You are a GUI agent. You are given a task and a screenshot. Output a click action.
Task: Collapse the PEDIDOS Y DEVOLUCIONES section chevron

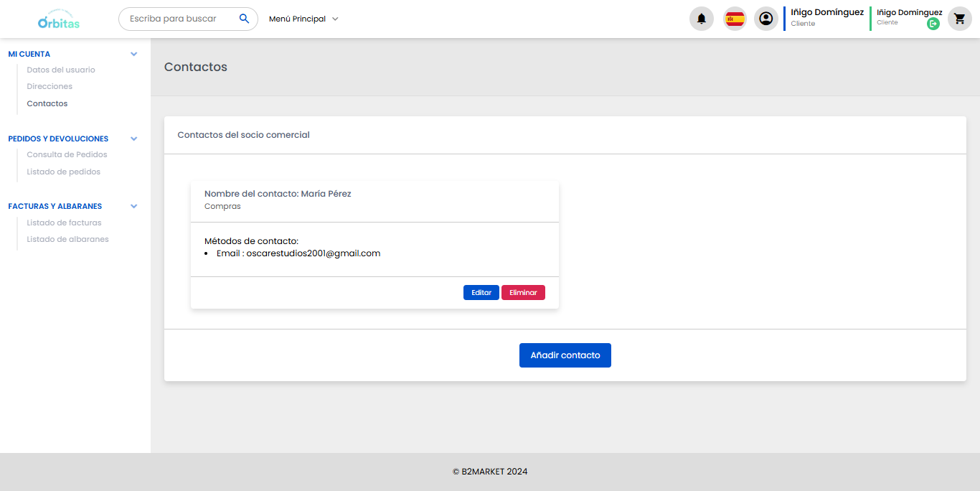[x=133, y=139]
